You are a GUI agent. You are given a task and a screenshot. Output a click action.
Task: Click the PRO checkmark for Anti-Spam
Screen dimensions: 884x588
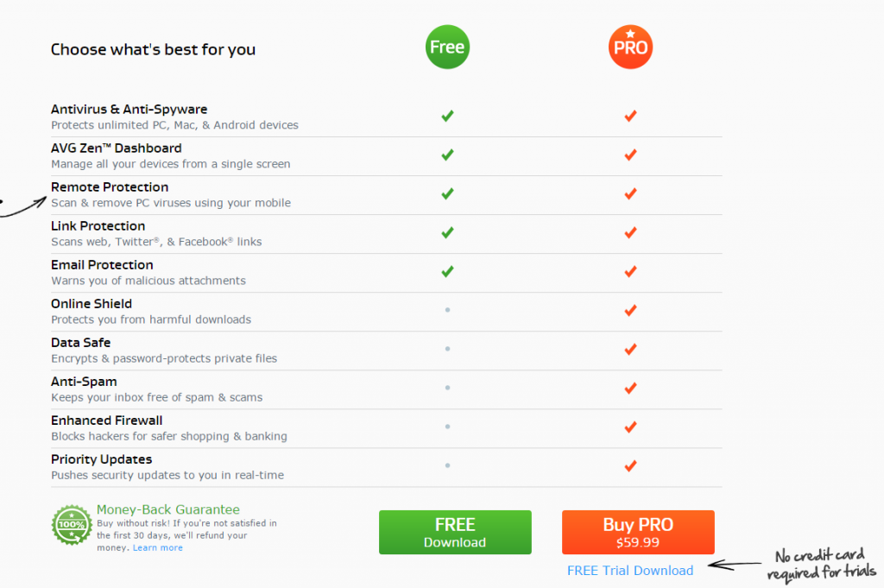(630, 388)
